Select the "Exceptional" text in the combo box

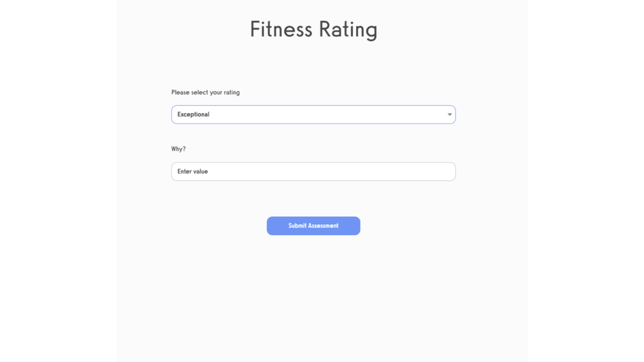coord(193,115)
